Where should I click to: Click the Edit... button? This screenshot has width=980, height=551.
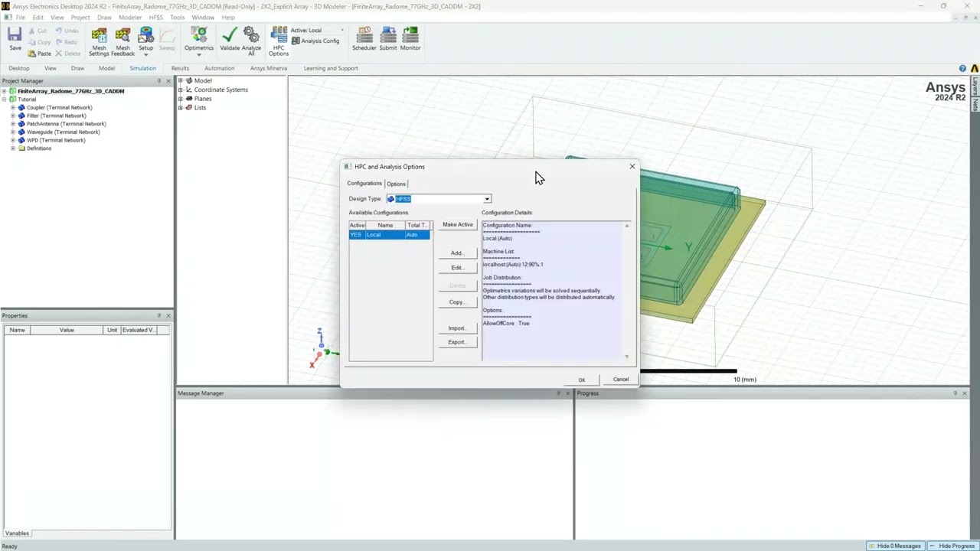457,268
